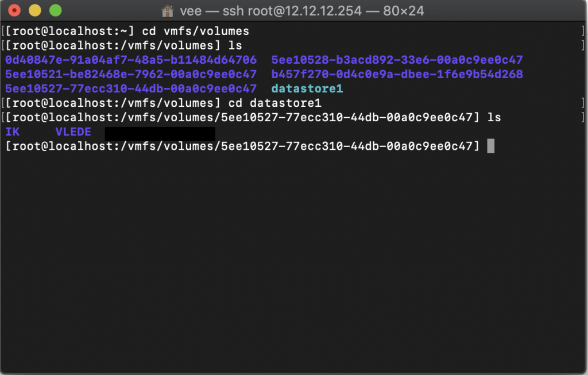This screenshot has width=588, height=375.
Task: Click the IK folder name
Action: click(12, 132)
